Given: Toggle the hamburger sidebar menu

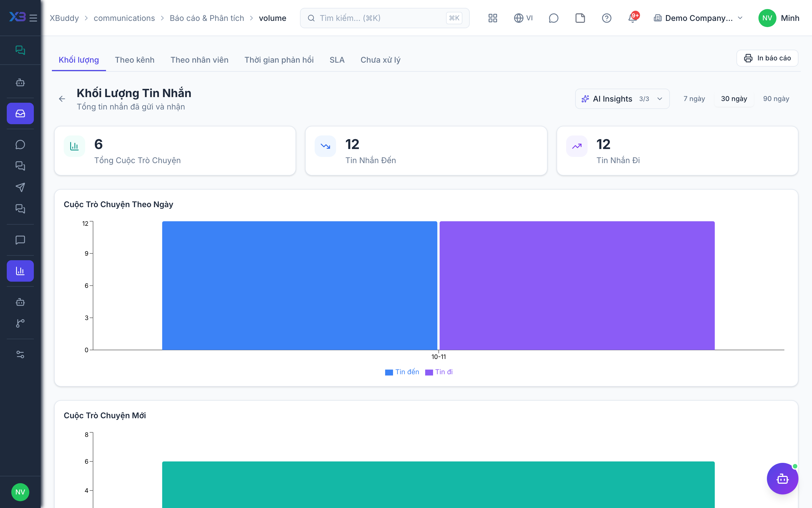Looking at the screenshot, I should [x=33, y=18].
